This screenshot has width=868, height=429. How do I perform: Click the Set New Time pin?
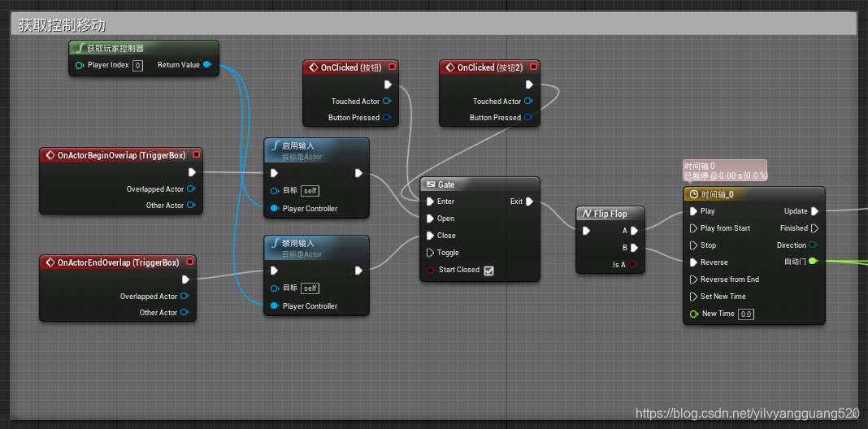click(693, 296)
